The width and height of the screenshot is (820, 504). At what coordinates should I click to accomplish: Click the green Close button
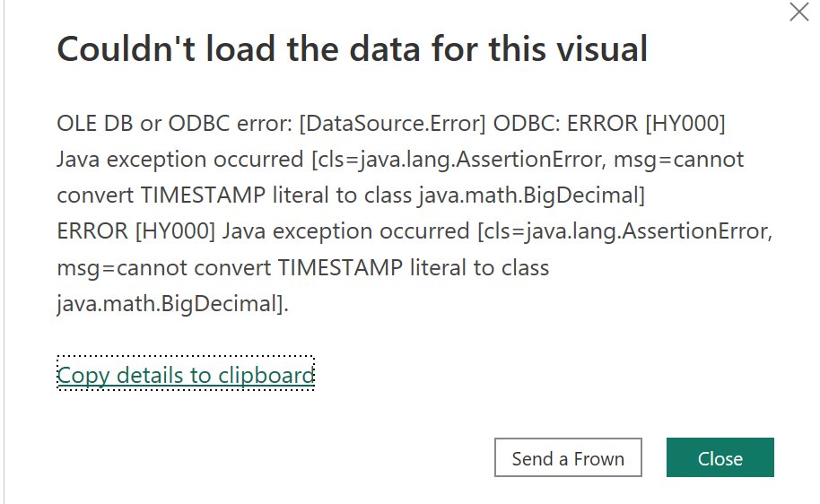720,457
